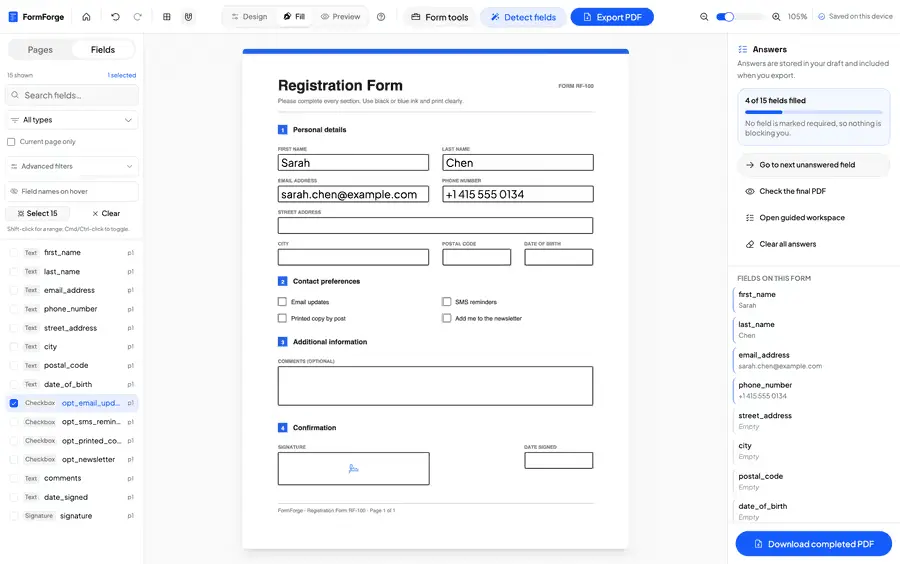The width and height of the screenshot is (900, 564).
Task: Select opt_newsletter in the fields list
Action: [72, 460]
